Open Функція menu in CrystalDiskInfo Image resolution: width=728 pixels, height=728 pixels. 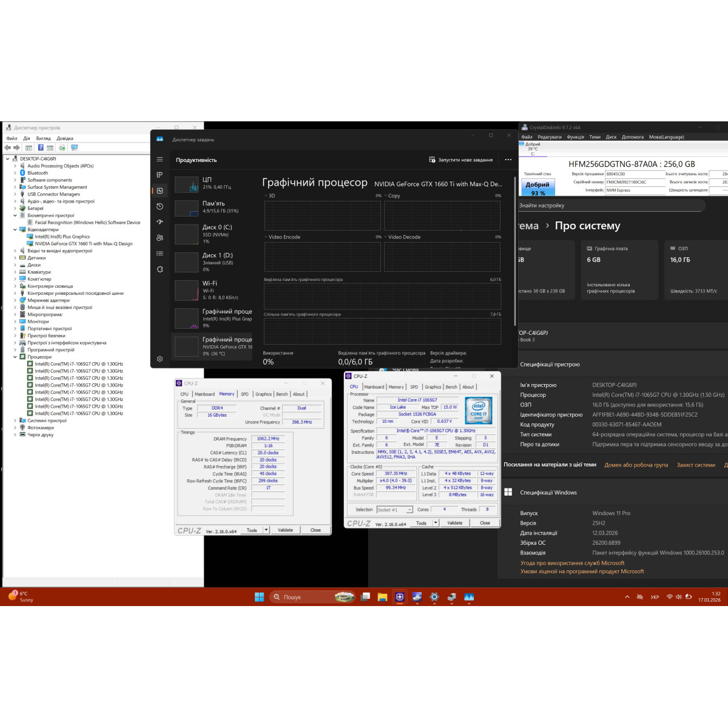coord(575,137)
